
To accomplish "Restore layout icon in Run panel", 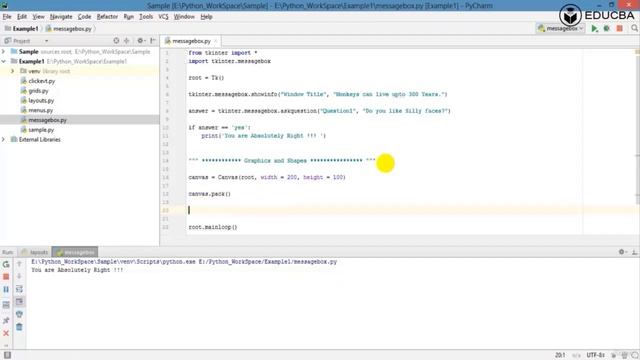I will (6, 305).
